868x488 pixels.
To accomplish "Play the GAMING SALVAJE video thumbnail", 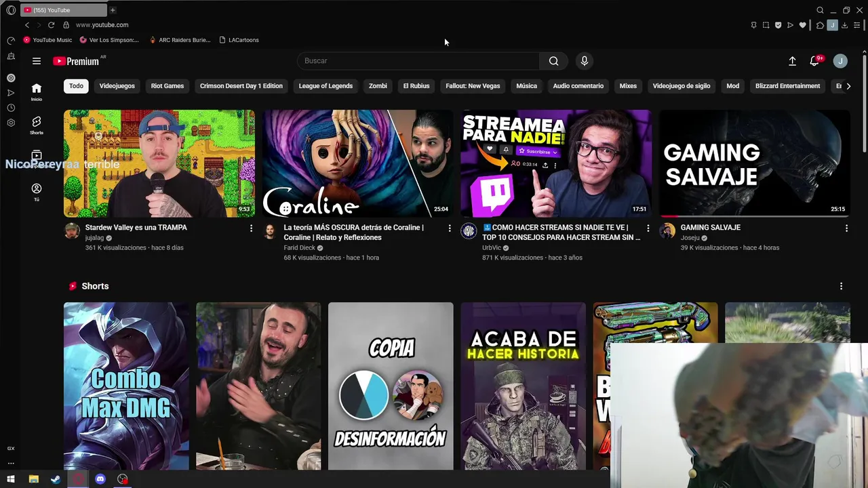I will click(x=754, y=163).
